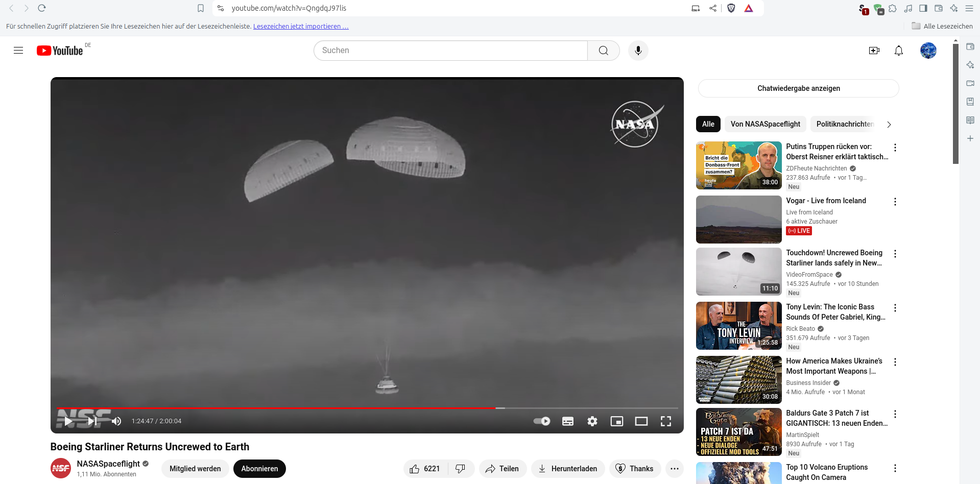
Task: Toggle the autoplay switch in the player
Action: pos(542,421)
